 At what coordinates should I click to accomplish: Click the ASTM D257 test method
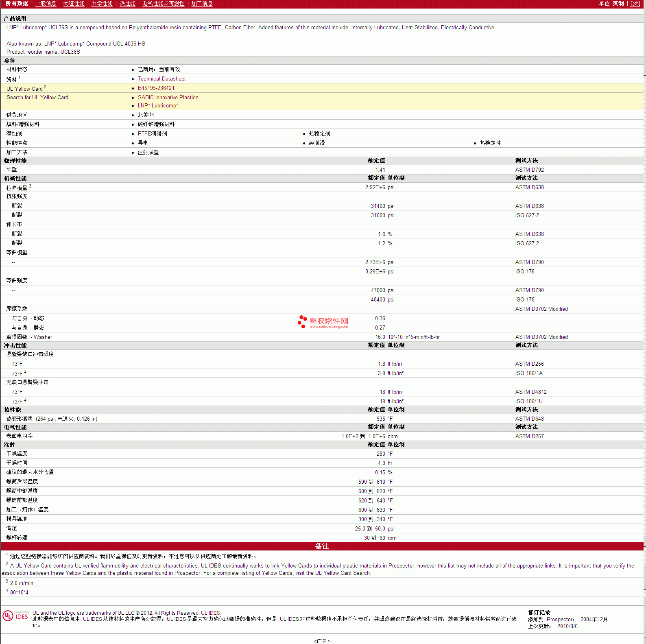point(529,437)
